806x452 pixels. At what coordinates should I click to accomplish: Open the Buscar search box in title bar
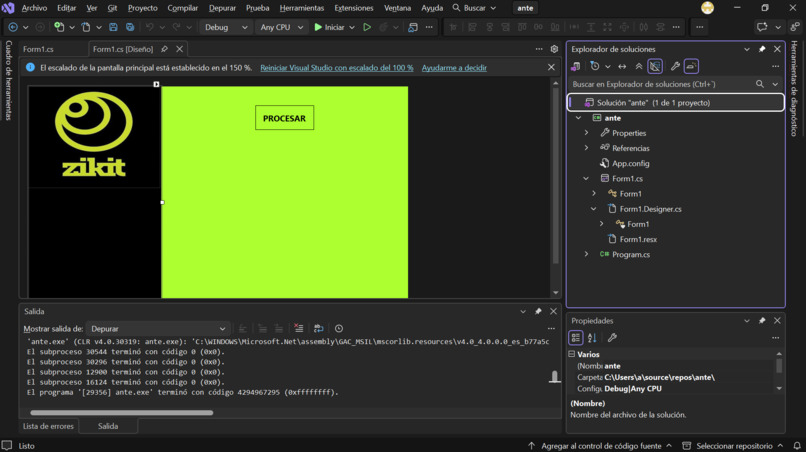474,8
